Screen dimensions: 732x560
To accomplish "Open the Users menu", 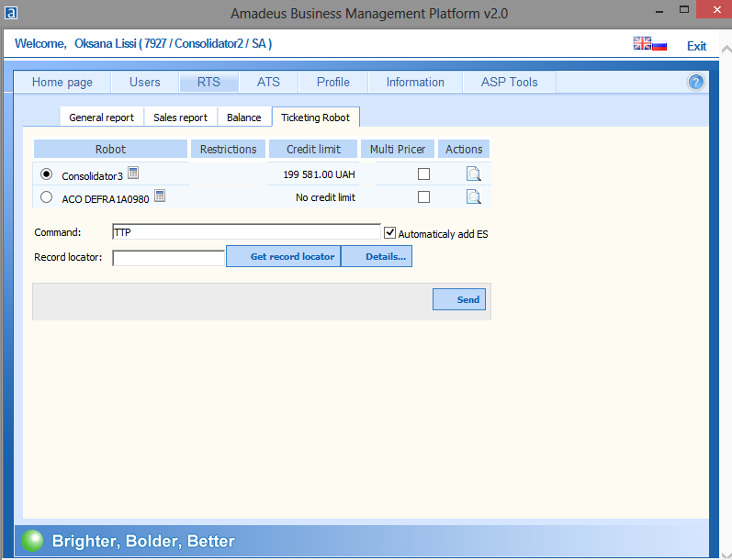I will click(x=145, y=82).
